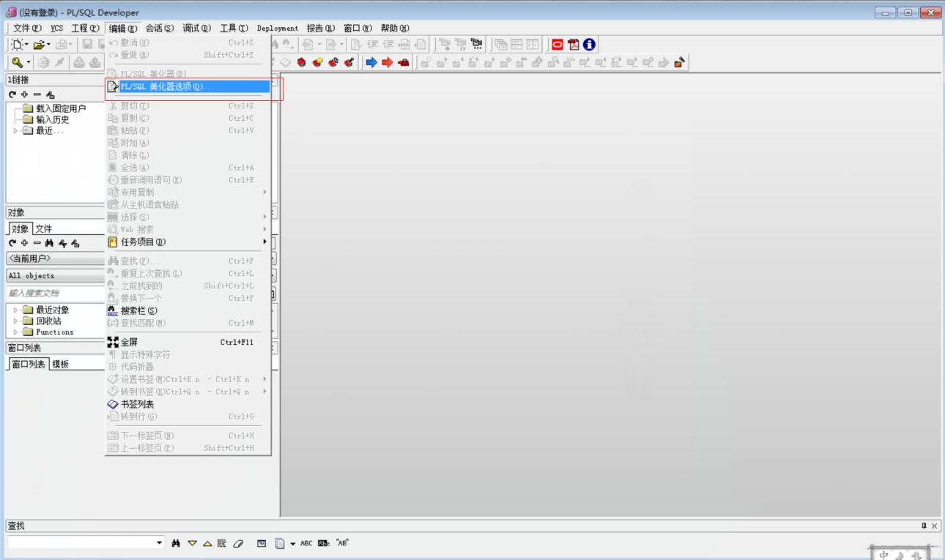Switch to the 模板 tab
This screenshot has height=560, width=945.
60,365
